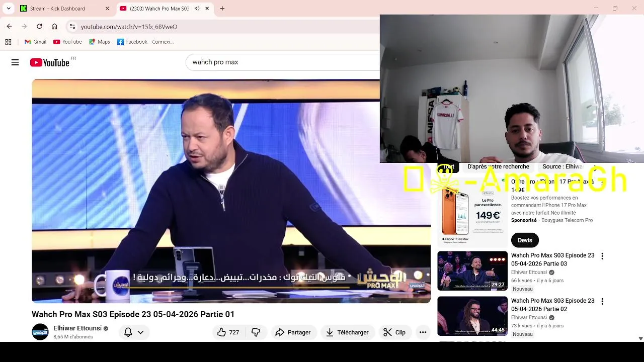The width and height of the screenshot is (644, 362).
Task: Select the 'D'après votre recherche' filter chip
Action: pos(498,166)
